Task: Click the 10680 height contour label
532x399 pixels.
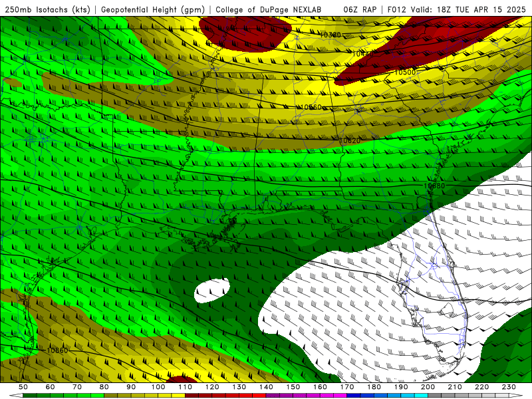Action: click(434, 186)
